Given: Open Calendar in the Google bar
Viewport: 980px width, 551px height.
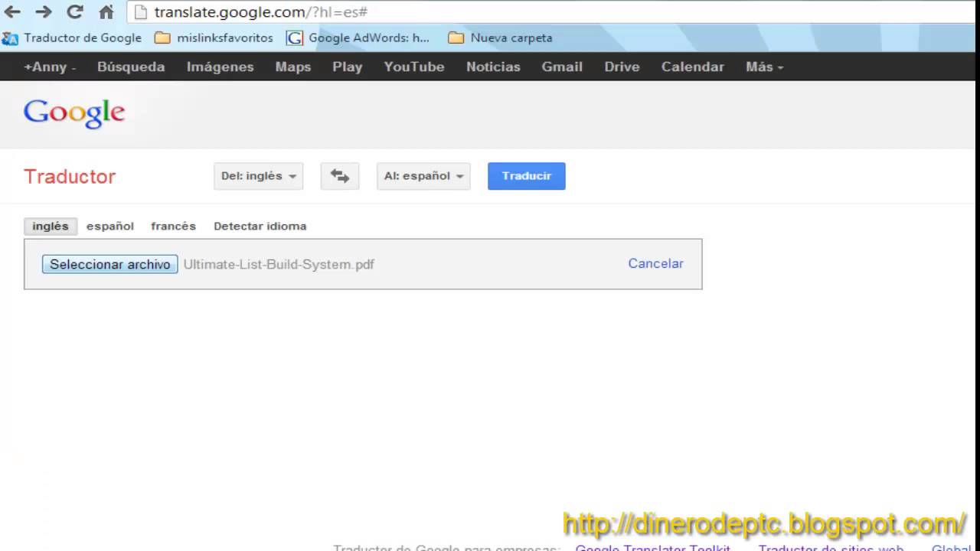Looking at the screenshot, I should click(693, 67).
